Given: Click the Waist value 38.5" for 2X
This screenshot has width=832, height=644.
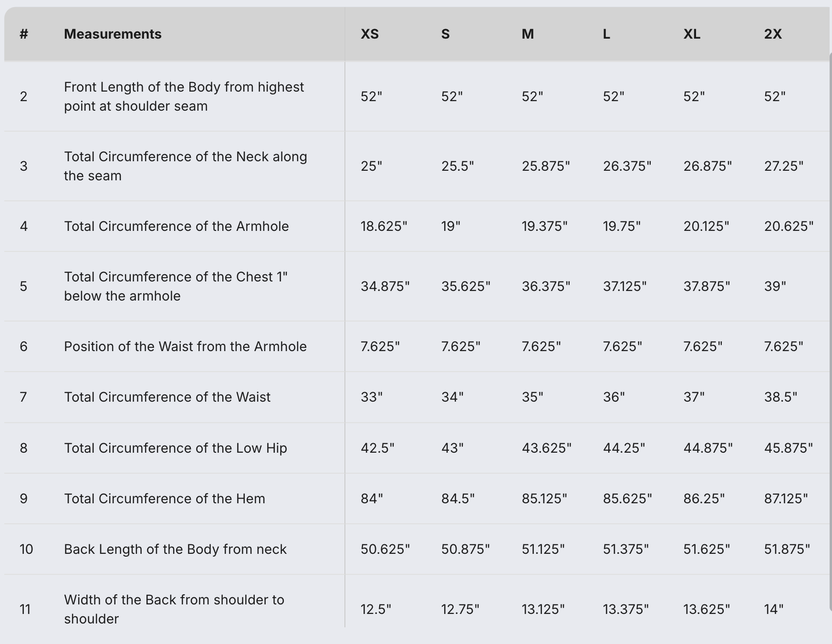Looking at the screenshot, I should pyautogui.click(x=780, y=397).
